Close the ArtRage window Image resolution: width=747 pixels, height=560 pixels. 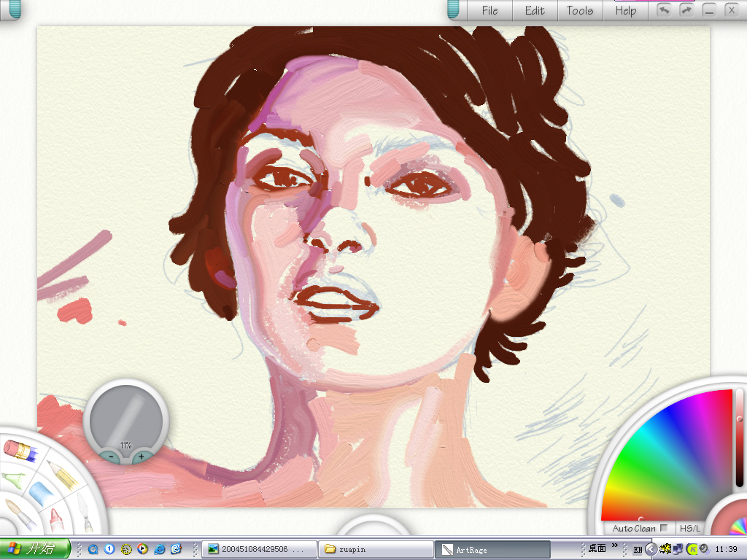(x=732, y=10)
